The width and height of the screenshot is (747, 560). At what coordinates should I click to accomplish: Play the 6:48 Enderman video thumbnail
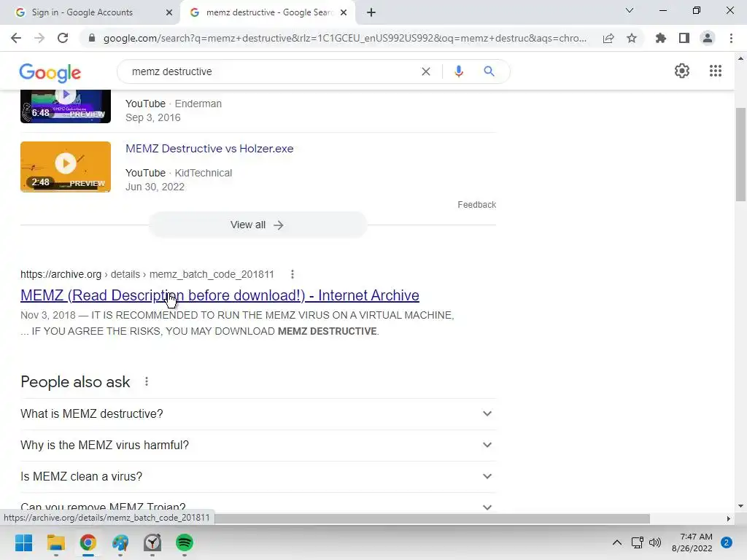pyautogui.click(x=66, y=106)
